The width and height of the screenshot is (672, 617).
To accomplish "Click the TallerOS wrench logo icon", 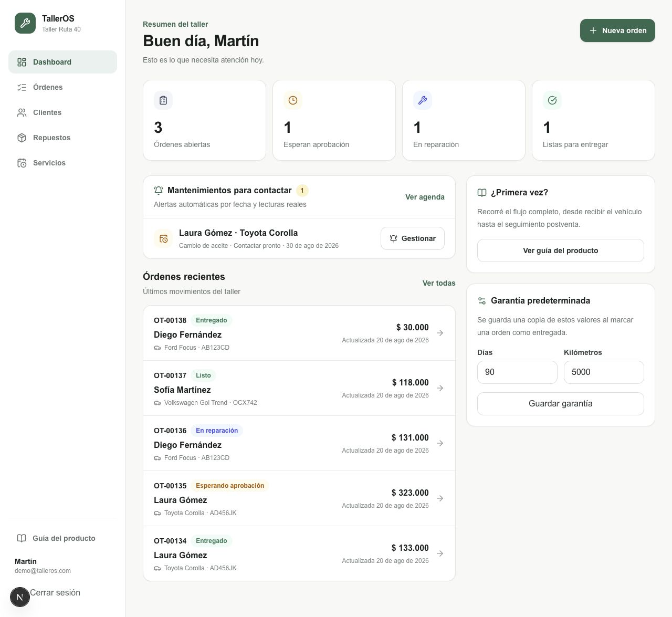I will [x=25, y=23].
